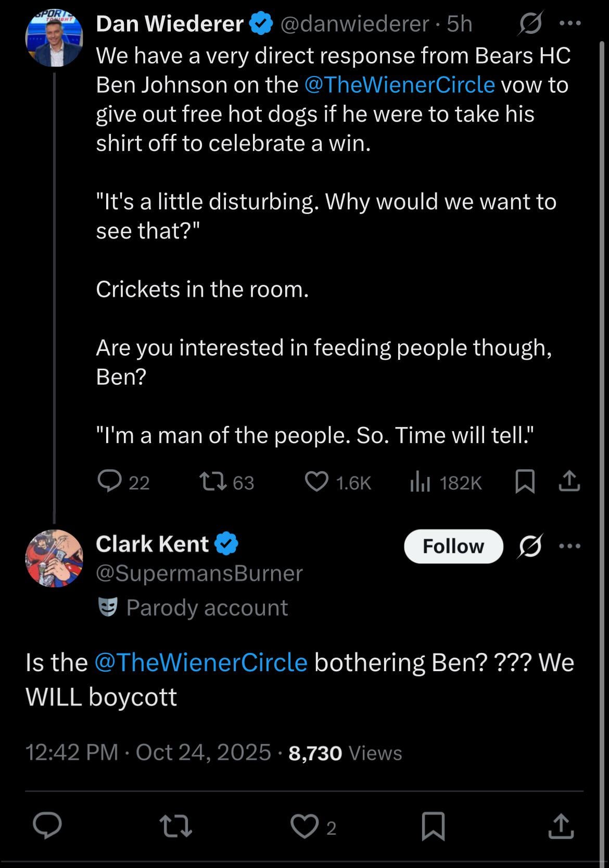Open @TheWienerCircle mention in Clark Kent's reply
The width and height of the screenshot is (609, 868).
click(x=201, y=663)
